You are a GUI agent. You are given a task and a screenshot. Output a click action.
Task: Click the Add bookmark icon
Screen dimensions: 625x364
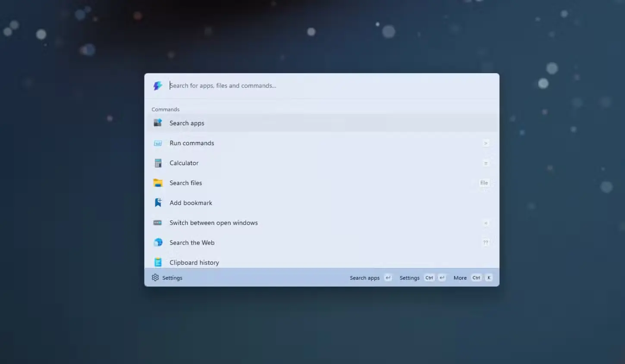(158, 203)
